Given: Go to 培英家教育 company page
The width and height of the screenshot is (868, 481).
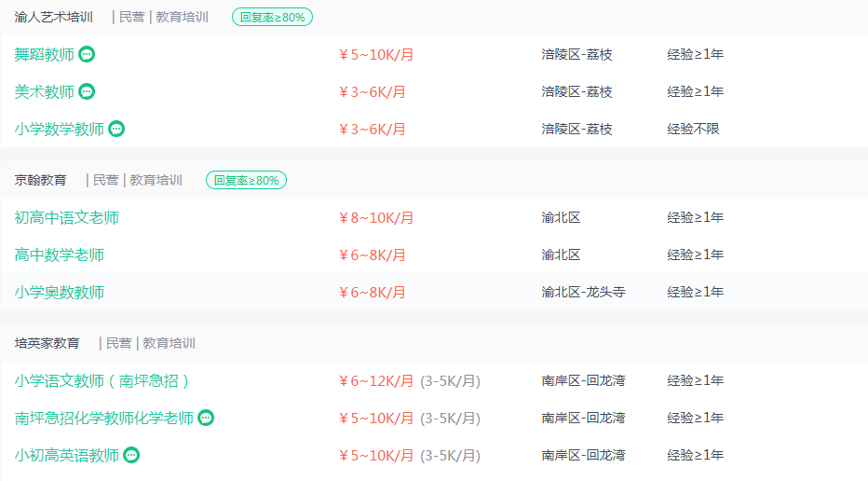Looking at the screenshot, I should [x=47, y=343].
